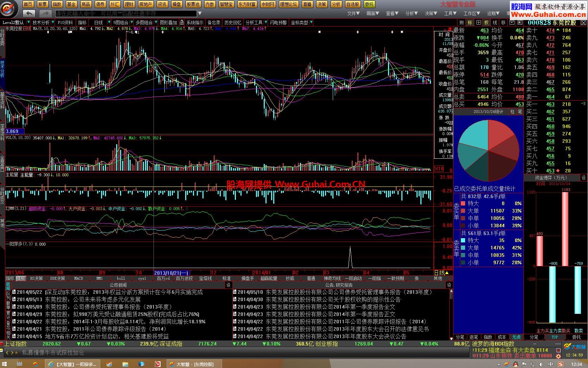
Task: Select the 移 move tool icon
Action: click(x=503, y=23)
